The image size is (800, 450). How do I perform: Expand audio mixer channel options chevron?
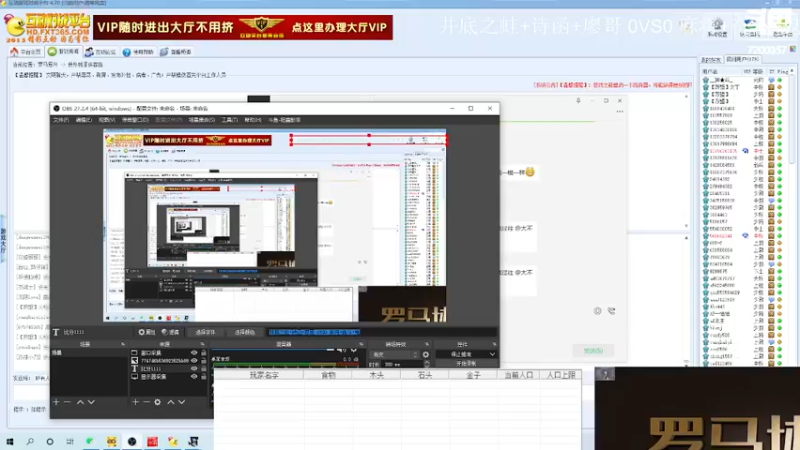point(354,351)
